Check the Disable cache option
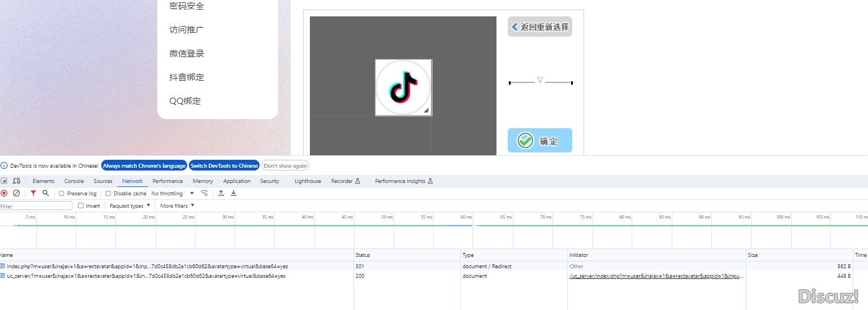 click(109, 194)
